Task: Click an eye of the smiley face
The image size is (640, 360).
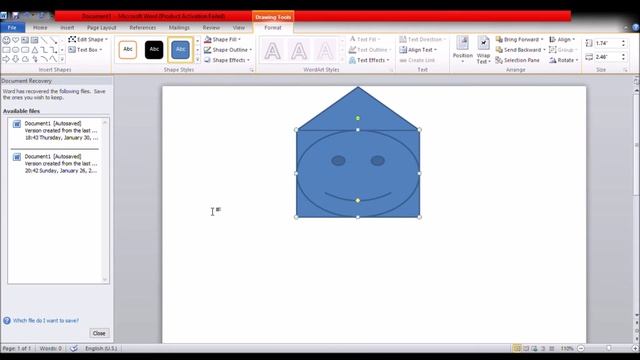Action: click(x=338, y=160)
